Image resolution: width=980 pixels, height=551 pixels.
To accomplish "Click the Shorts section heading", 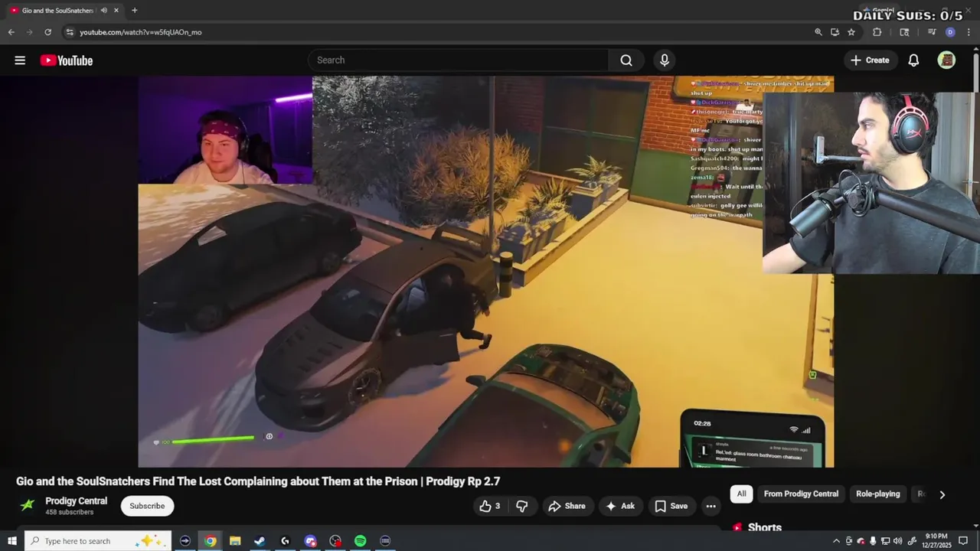I will pos(764,527).
